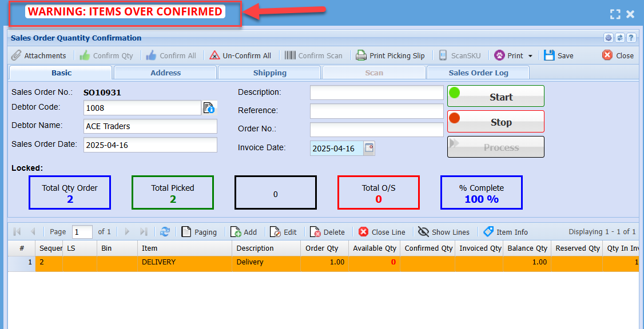This screenshot has height=329, width=644.
Task: Go to next page of grid
Action: [x=128, y=232]
